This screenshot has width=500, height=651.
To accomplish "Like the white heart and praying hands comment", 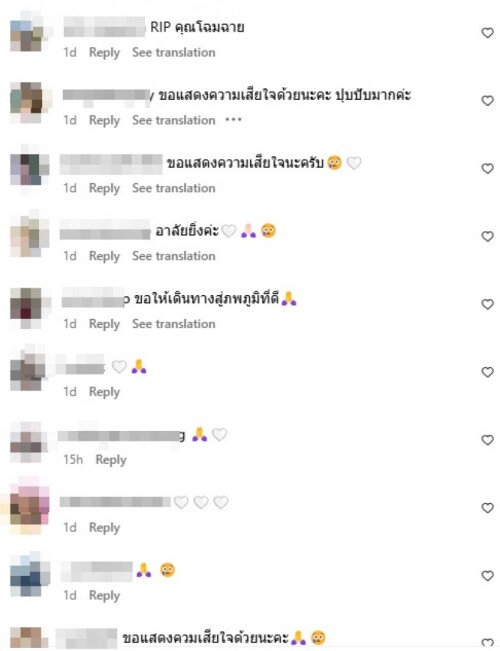I will 487,372.
